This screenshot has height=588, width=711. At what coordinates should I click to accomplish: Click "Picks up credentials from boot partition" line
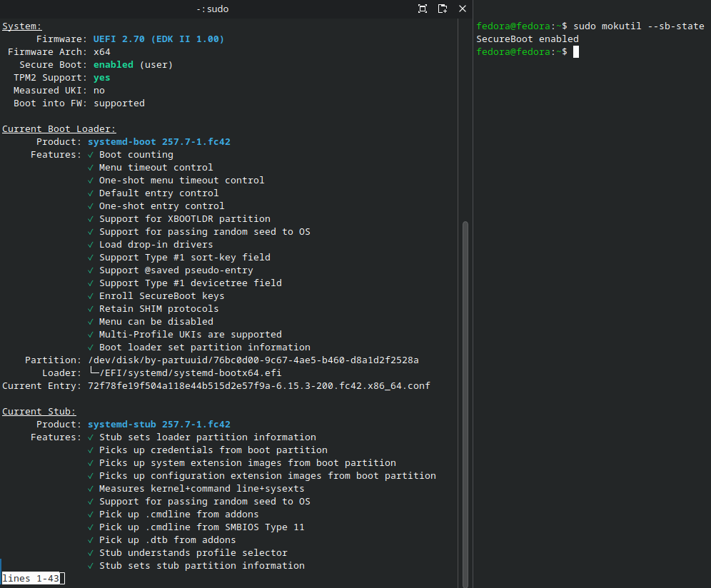tap(213, 450)
